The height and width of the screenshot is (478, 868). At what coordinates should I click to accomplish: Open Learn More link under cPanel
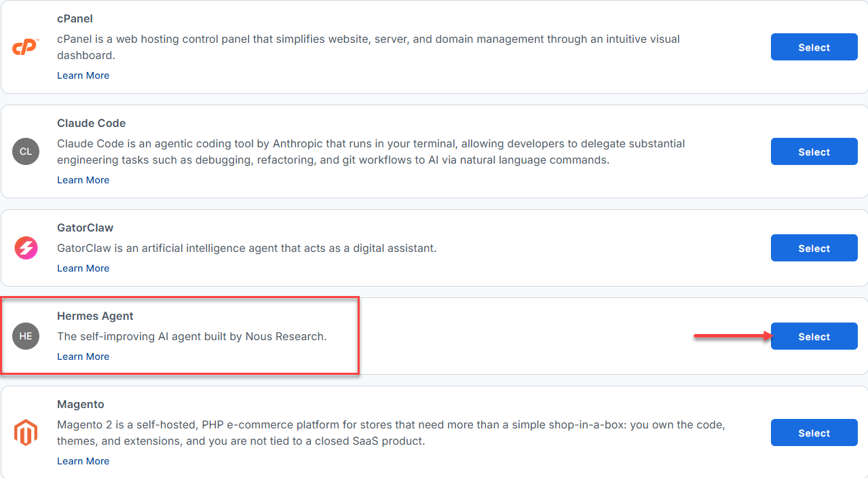pos(83,75)
